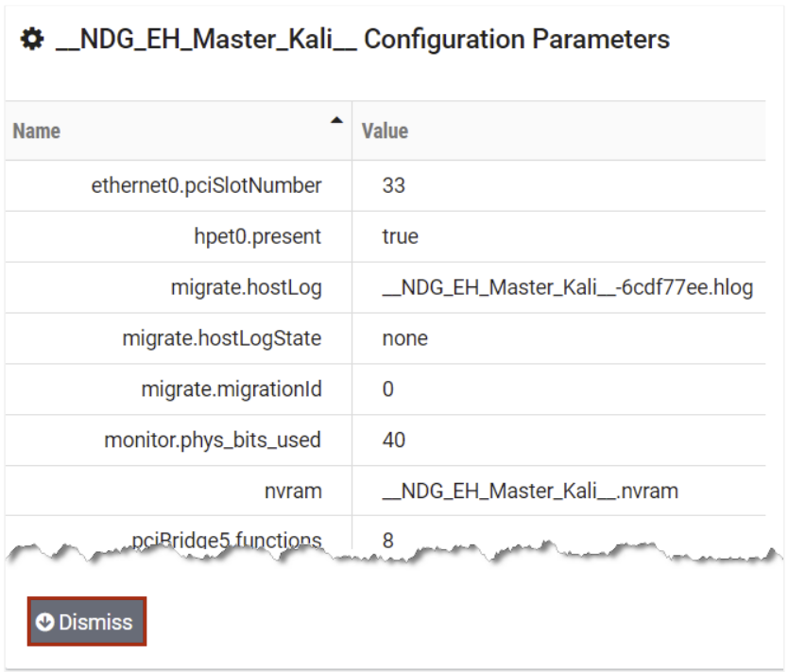Select the monitor.phys_bits_used parameter name
The height and width of the screenshot is (672, 789).
click(x=213, y=440)
